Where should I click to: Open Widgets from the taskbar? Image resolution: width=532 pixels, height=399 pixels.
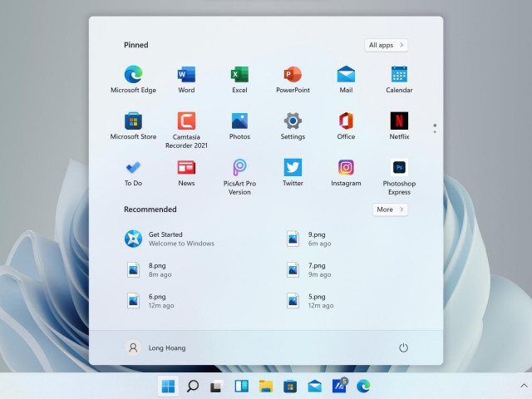pos(241,386)
